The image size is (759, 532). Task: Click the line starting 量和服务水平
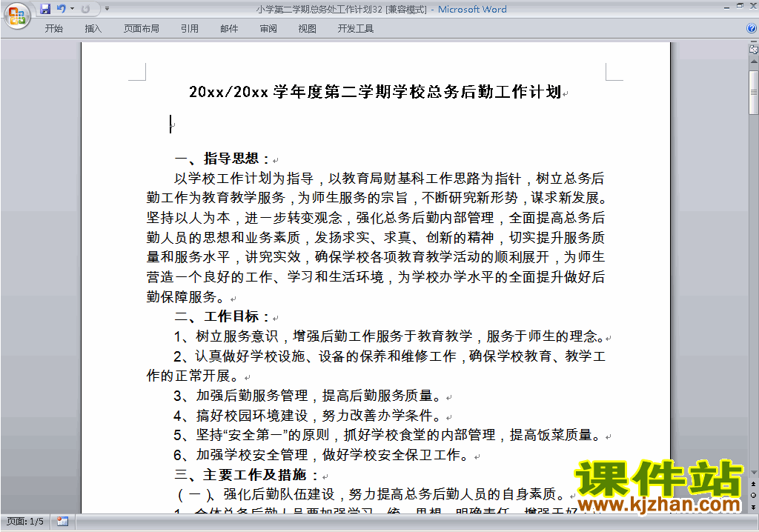(x=376, y=257)
